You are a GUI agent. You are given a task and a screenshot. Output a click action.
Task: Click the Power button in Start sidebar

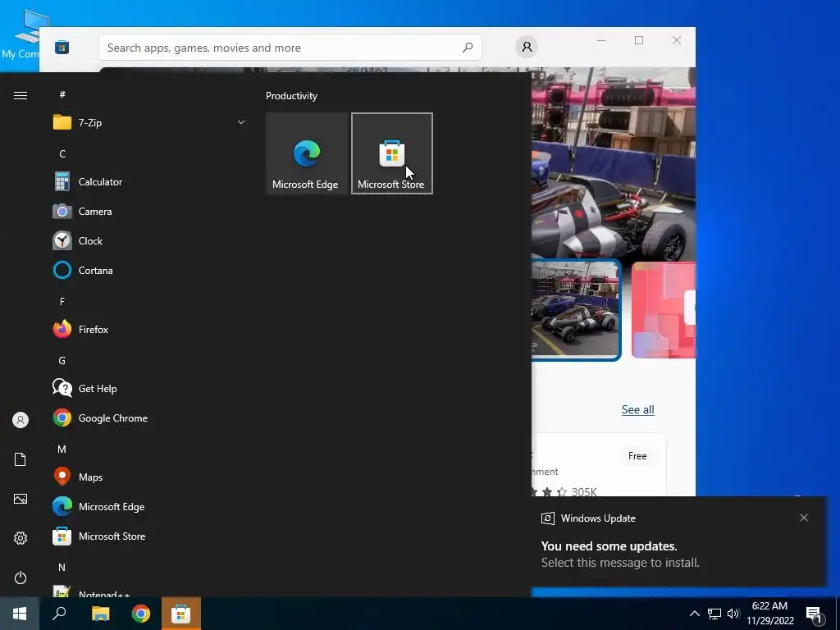click(21, 577)
